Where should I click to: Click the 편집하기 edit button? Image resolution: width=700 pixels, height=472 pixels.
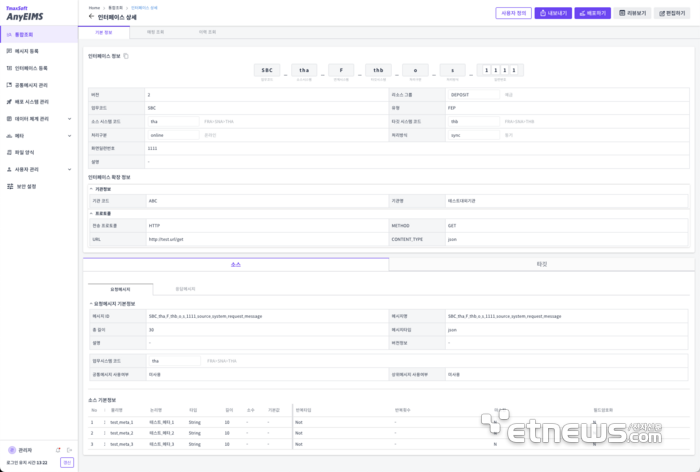pos(672,13)
